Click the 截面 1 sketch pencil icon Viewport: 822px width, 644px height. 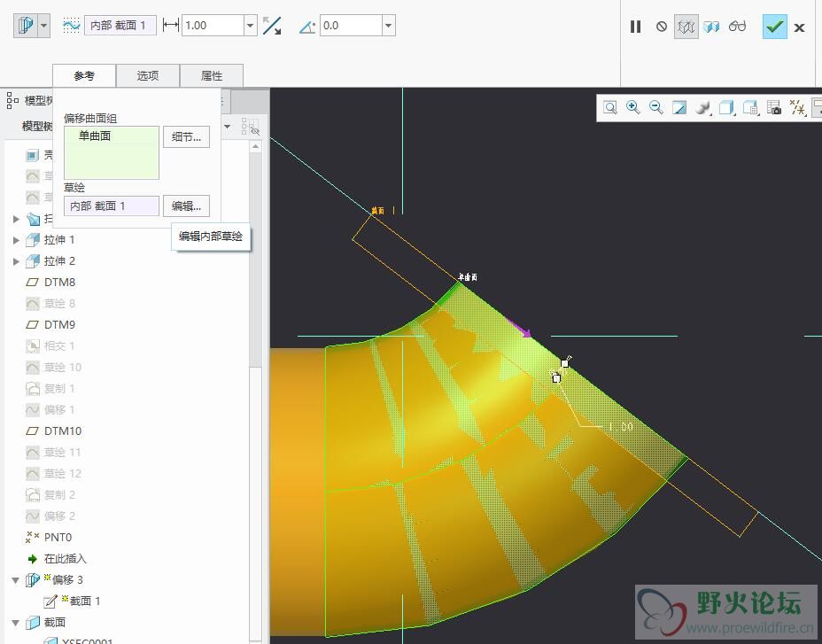(x=50, y=601)
